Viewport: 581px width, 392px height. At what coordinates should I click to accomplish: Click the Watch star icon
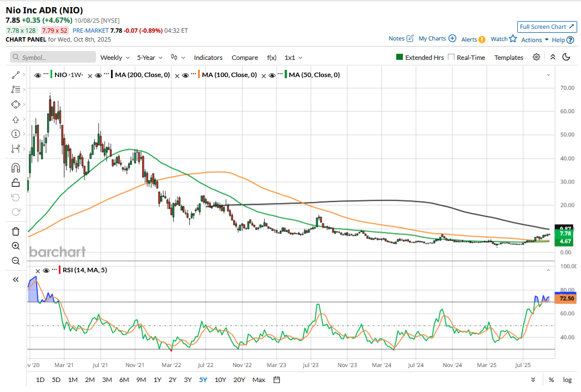(513, 38)
